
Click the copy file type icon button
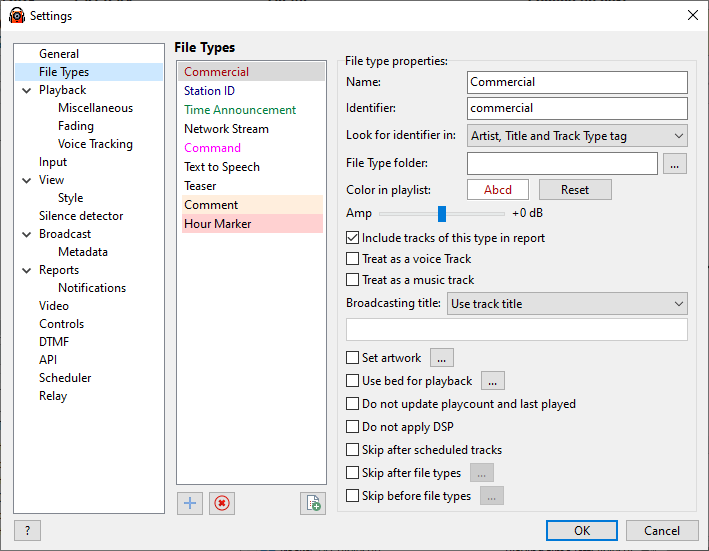coord(313,503)
